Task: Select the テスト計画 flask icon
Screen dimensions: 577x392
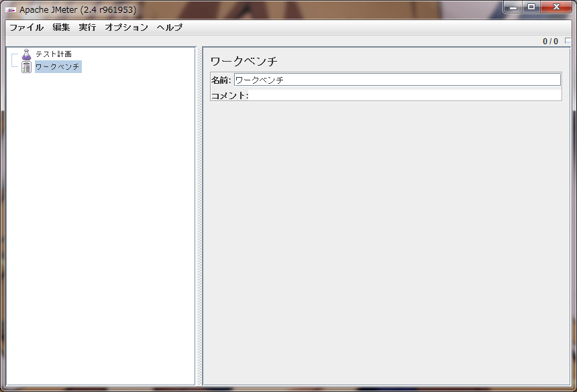Action: pos(26,54)
